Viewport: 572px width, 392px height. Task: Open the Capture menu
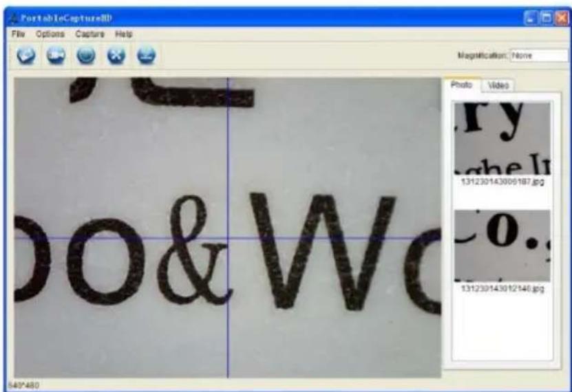click(89, 34)
